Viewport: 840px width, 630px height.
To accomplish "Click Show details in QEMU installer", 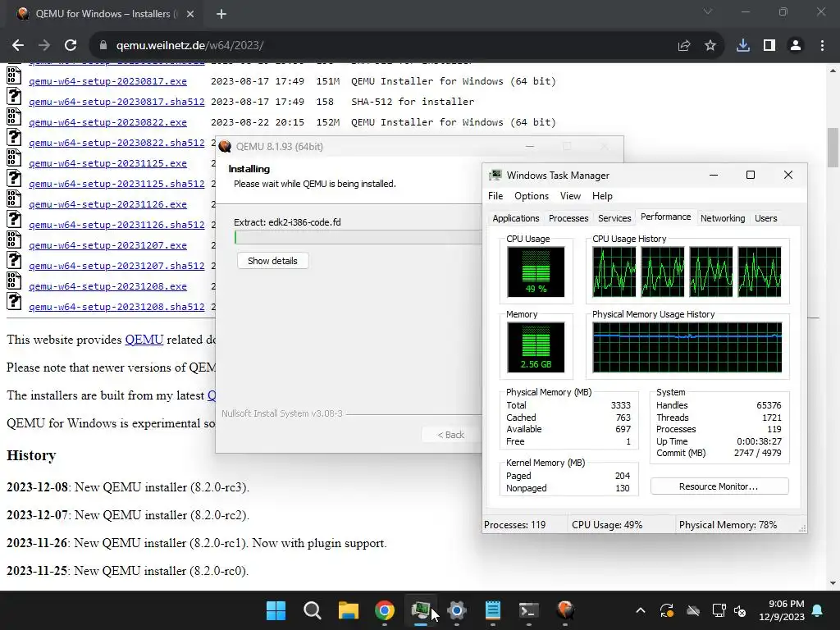I will (x=272, y=261).
